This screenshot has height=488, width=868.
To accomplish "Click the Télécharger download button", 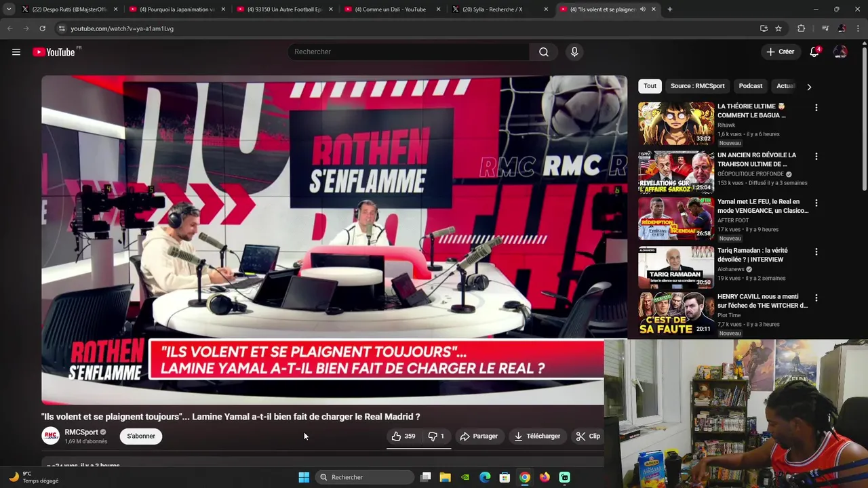I will pyautogui.click(x=537, y=436).
